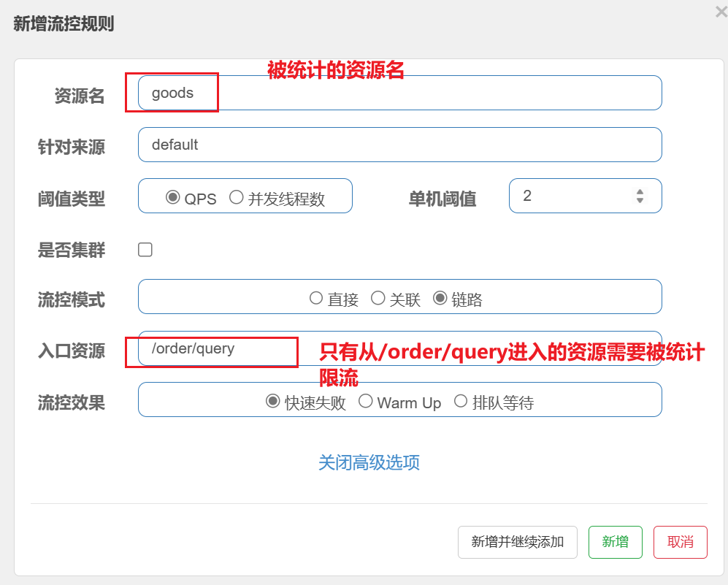Select 排队等待 flow control effect

[x=461, y=401]
